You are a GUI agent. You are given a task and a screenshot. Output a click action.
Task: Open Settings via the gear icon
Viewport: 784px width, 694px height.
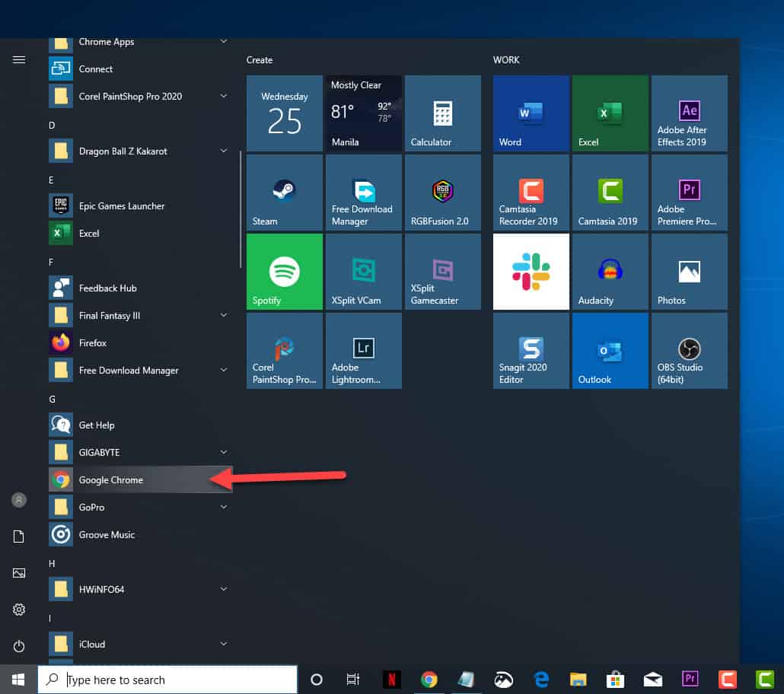[19, 610]
